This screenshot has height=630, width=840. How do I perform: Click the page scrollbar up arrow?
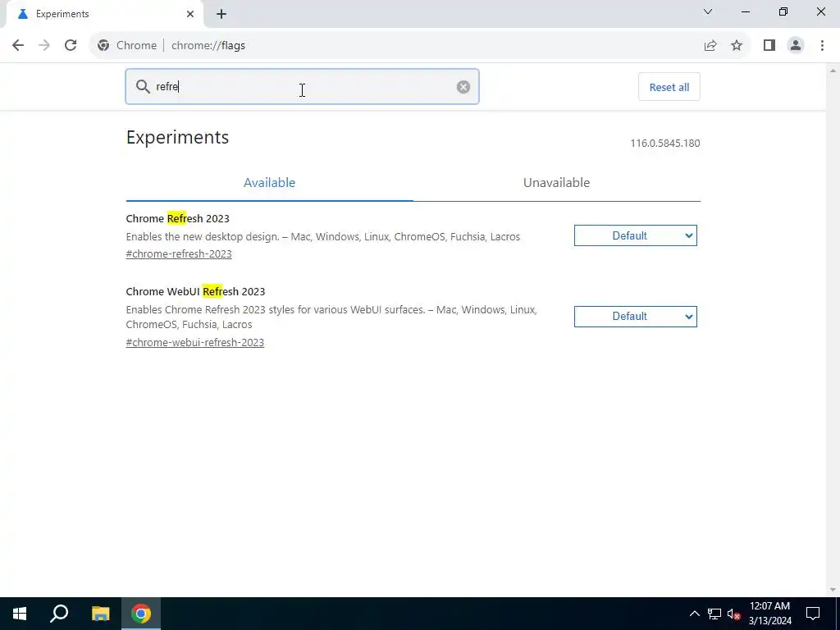click(x=833, y=71)
